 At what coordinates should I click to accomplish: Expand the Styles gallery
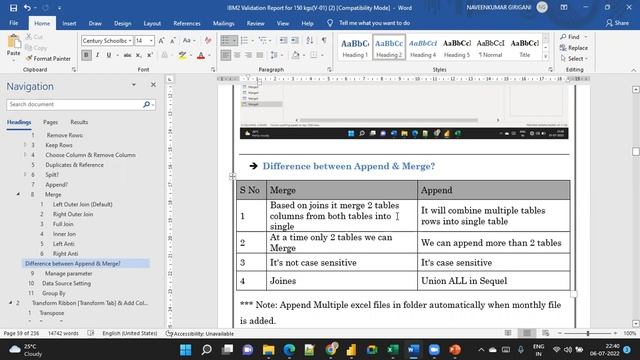click(546, 57)
